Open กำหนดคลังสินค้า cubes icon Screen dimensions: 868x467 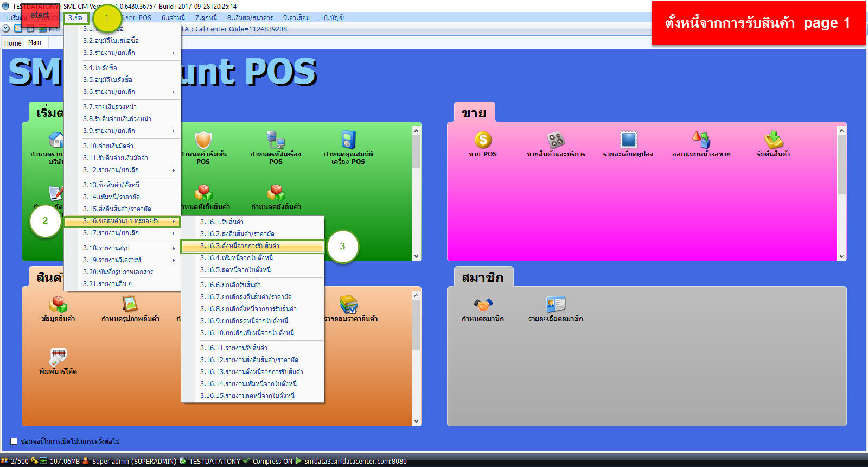(x=276, y=193)
